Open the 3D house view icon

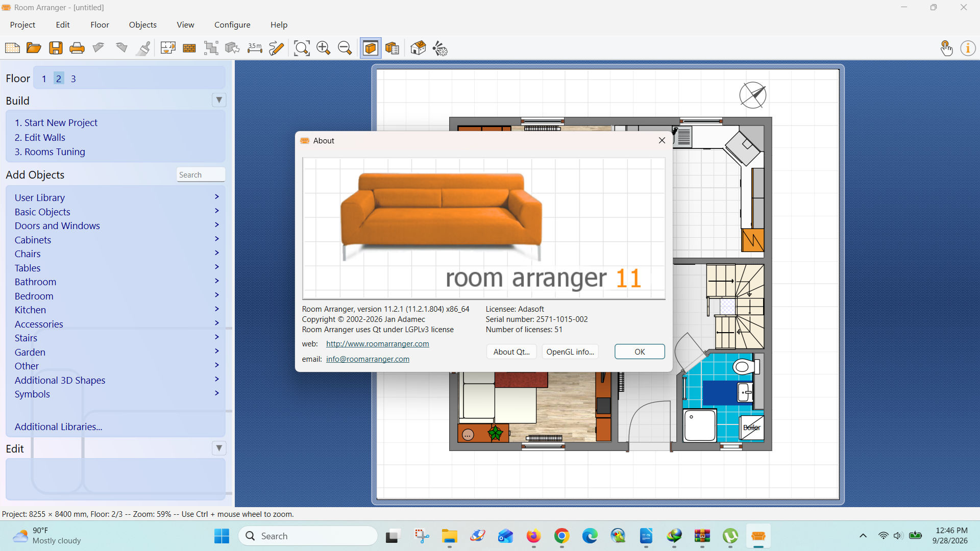418,48
